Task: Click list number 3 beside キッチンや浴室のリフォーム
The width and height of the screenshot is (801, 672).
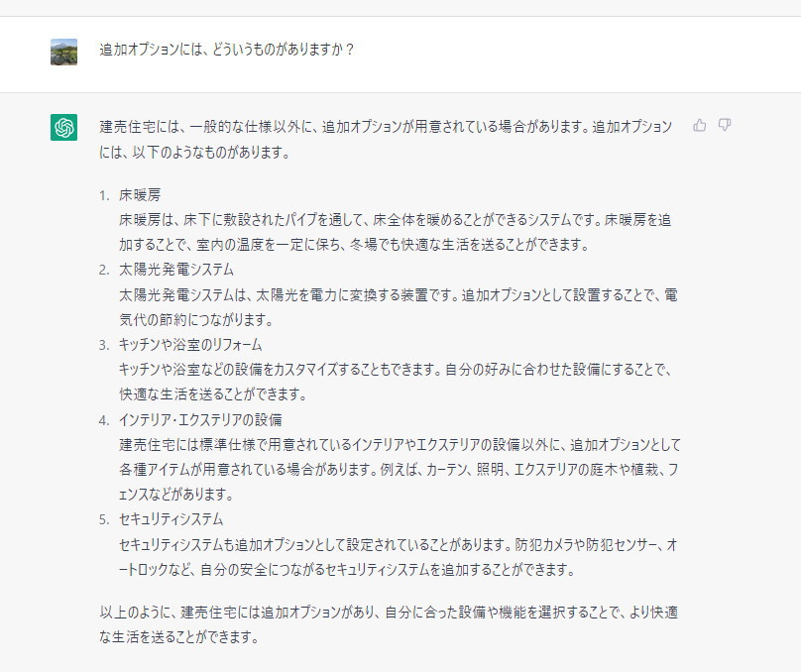Action: tap(104, 344)
